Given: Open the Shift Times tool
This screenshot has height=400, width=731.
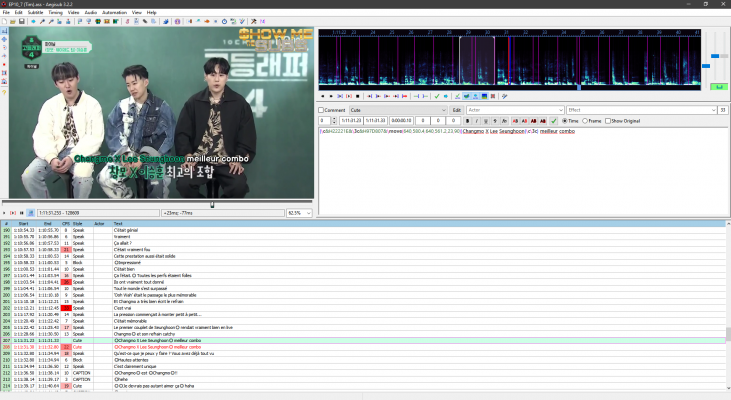Looking at the screenshot, I should click(189, 21).
